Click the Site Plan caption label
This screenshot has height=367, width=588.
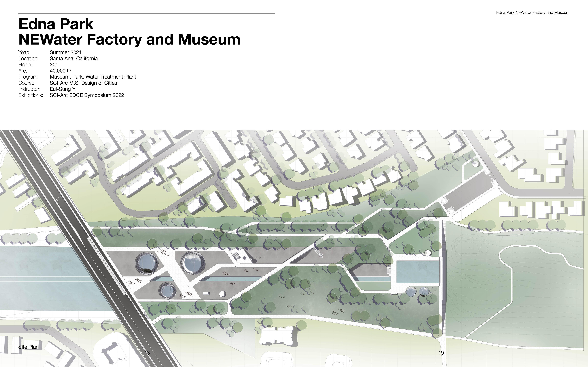(28, 347)
